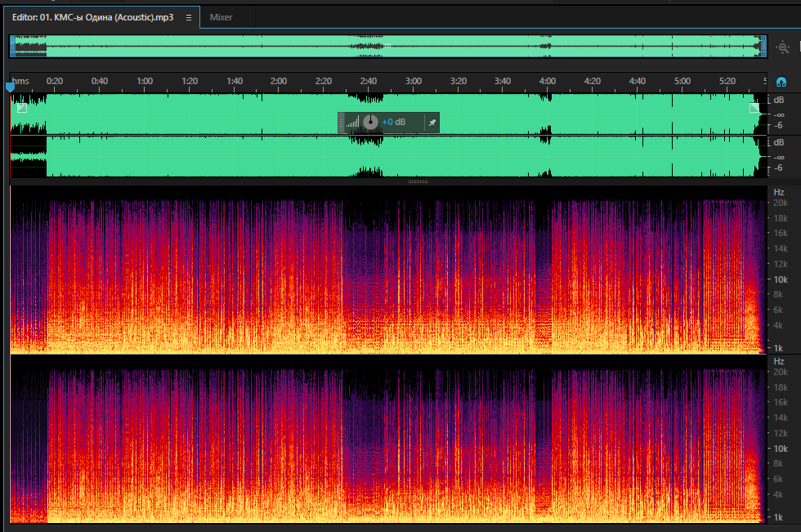Switch to the Mixer tab

click(x=221, y=17)
